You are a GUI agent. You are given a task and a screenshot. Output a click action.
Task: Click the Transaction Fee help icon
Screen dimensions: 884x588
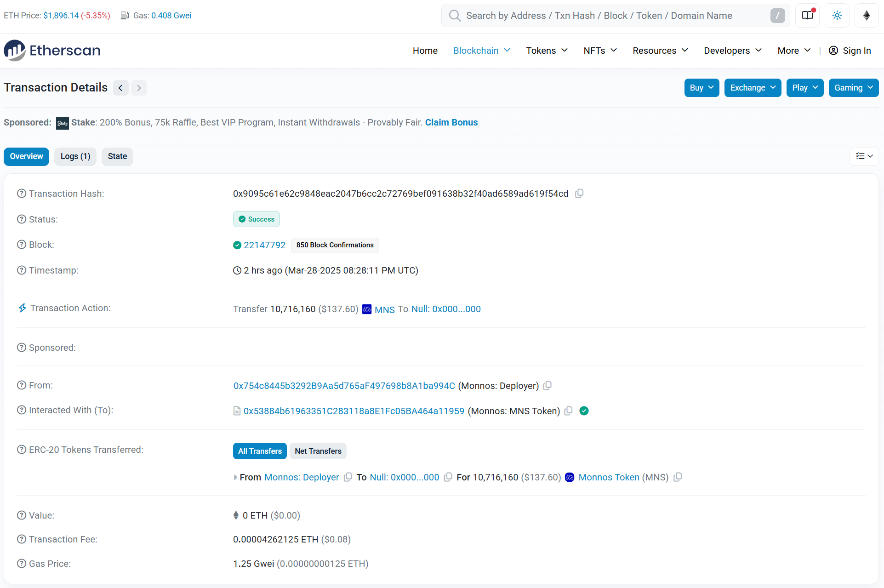(x=22, y=539)
